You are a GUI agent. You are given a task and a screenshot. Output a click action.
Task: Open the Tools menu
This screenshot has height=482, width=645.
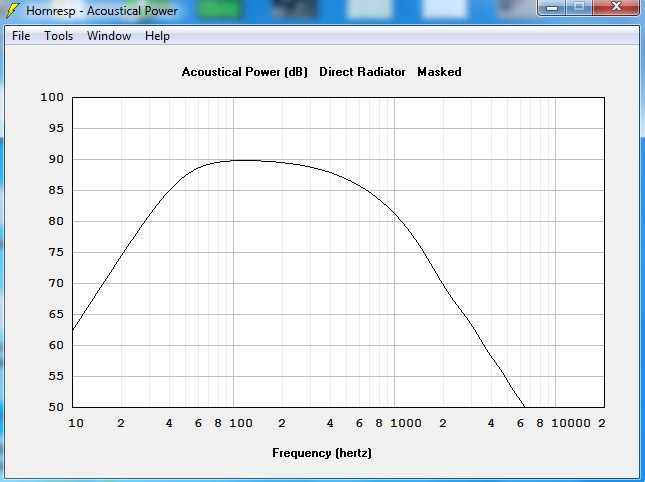pyautogui.click(x=58, y=36)
